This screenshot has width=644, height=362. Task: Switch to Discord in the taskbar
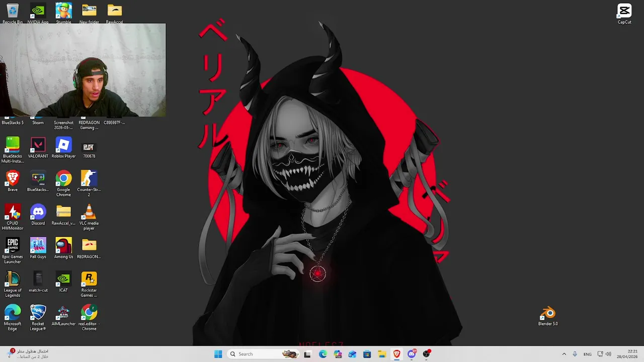coord(412,354)
